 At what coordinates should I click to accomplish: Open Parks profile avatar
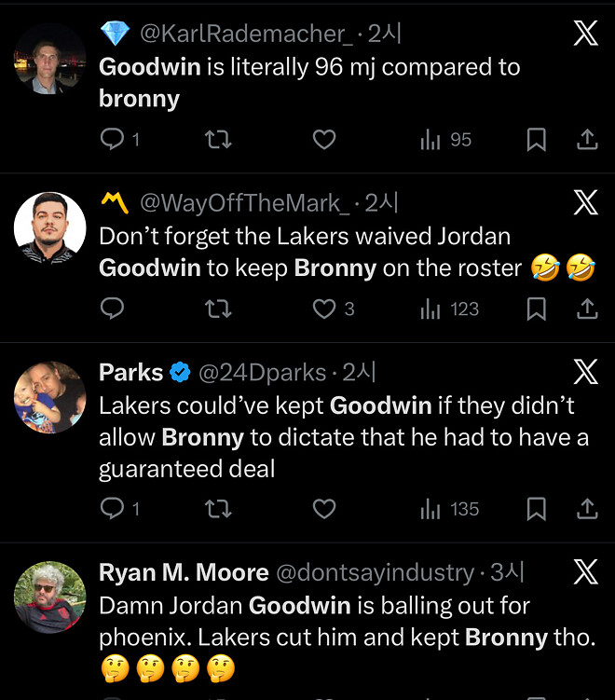(49, 397)
